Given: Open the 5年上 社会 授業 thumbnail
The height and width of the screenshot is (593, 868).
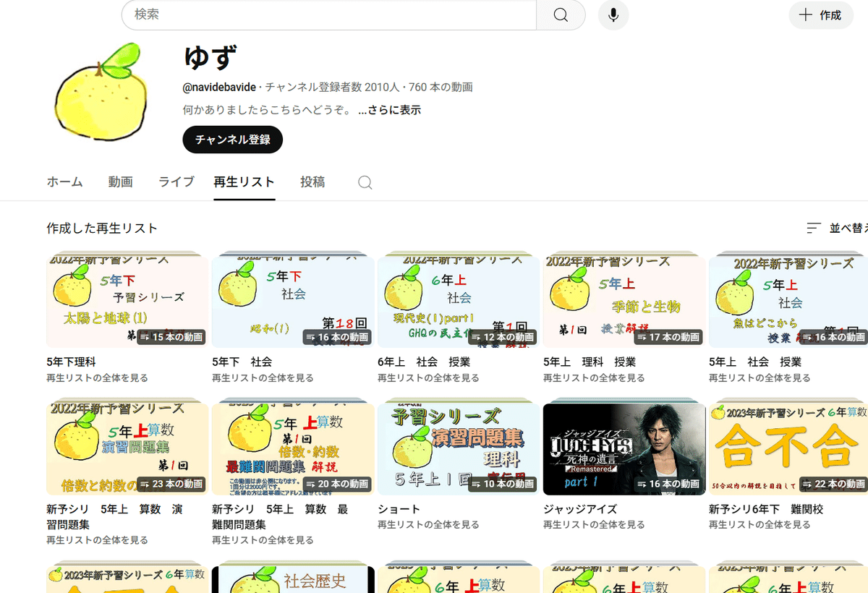Looking at the screenshot, I should (x=788, y=300).
